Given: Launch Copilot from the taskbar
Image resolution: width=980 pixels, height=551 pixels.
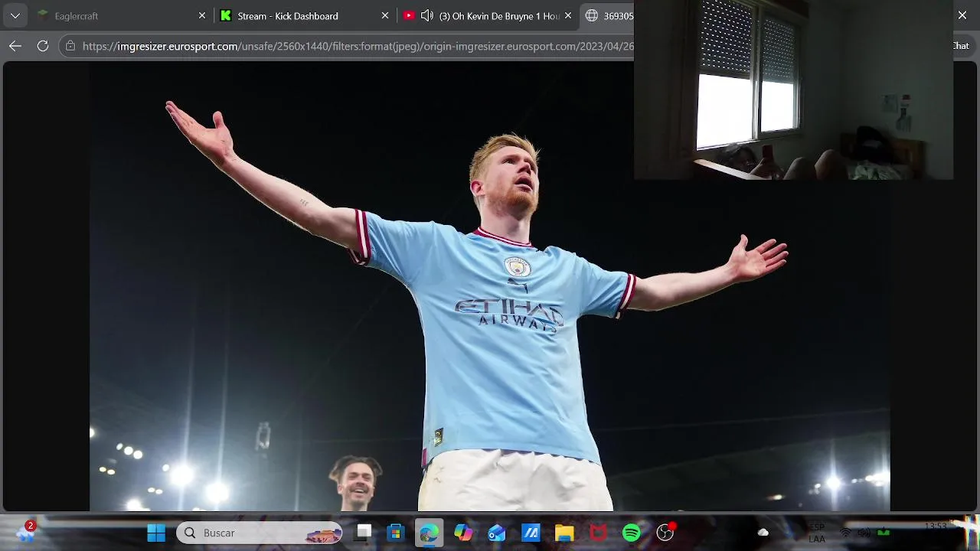Looking at the screenshot, I should tap(463, 533).
